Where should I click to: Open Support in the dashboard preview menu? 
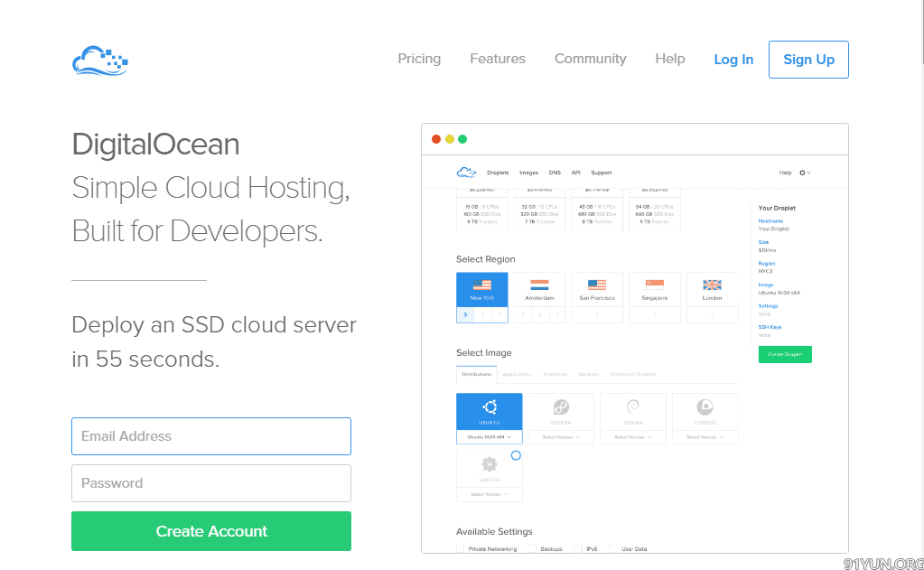[x=601, y=173]
